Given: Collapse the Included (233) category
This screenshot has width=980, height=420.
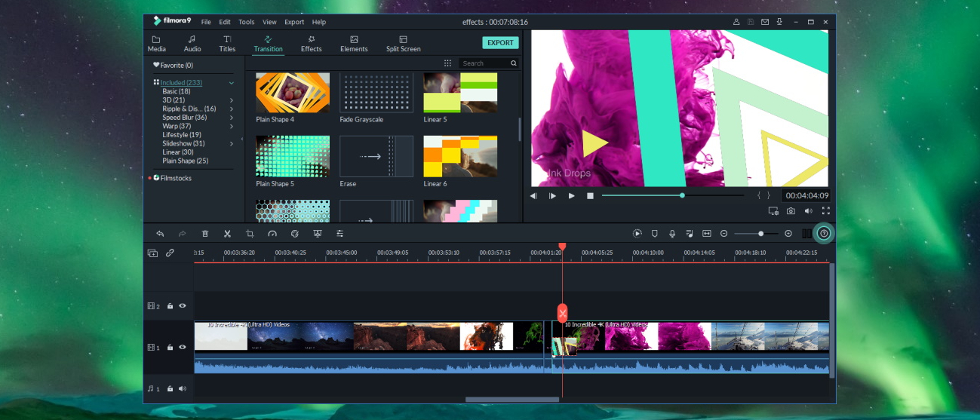Looking at the screenshot, I should 232,83.
